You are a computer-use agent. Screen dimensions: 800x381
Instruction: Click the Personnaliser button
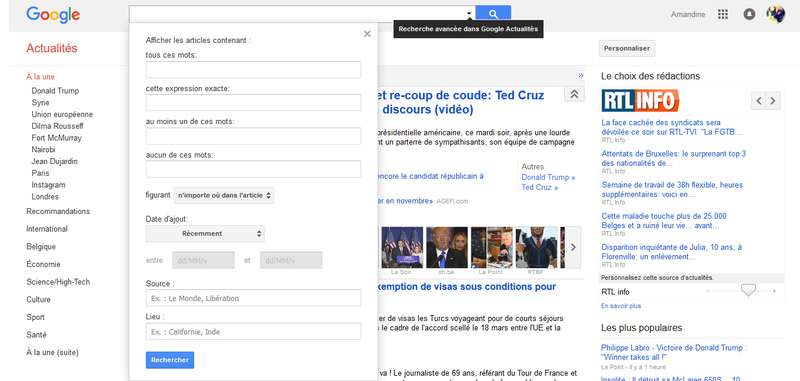click(627, 48)
